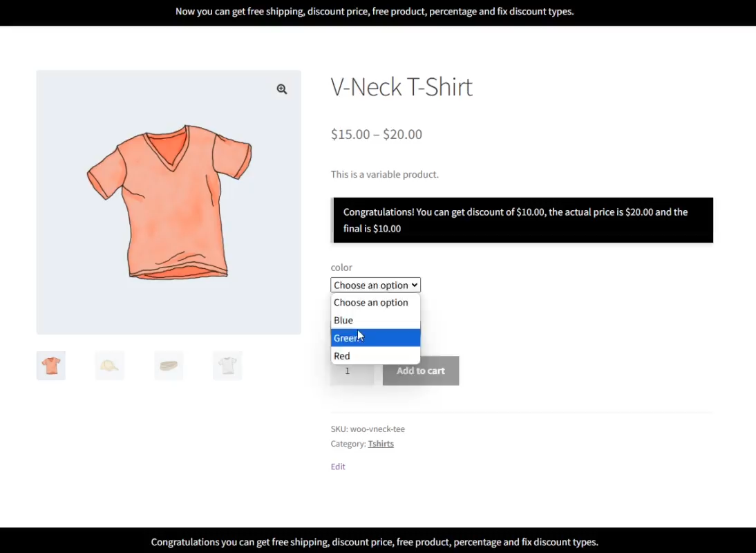
Task: Click the Edit link below the category
Action: tap(338, 467)
